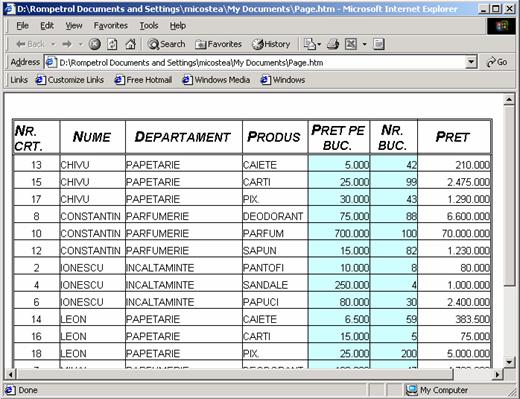Click the Pret pe buc. header
520x399 pixels.
(x=338, y=137)
